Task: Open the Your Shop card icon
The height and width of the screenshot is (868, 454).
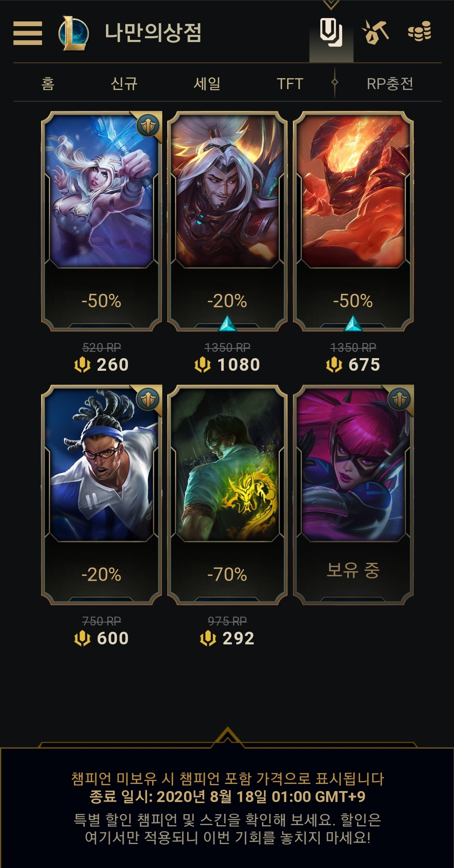Action: [331, 32]
